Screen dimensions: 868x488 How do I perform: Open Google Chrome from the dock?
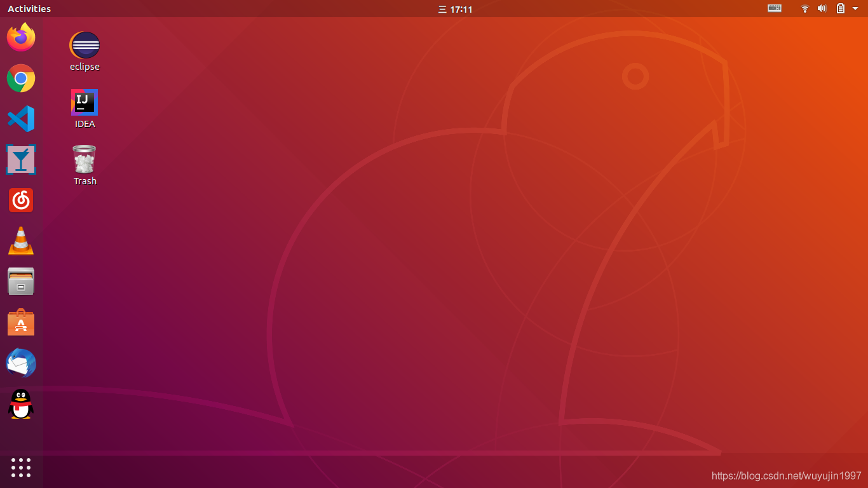click(21, 78)
